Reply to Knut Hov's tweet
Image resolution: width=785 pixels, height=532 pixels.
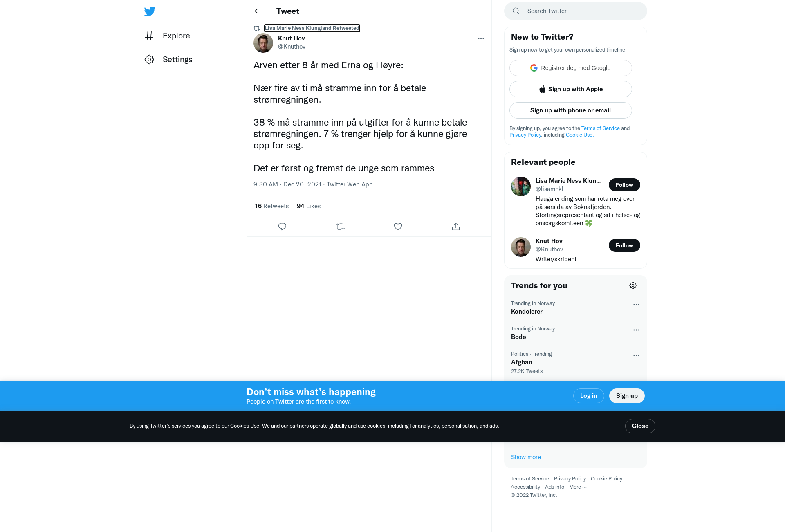pyautogui.click(x=282, y=227)
